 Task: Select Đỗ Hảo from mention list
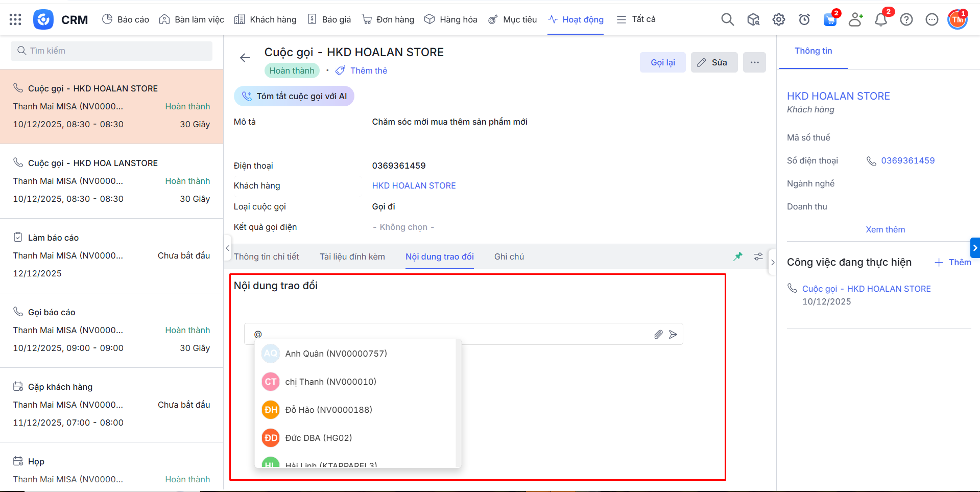(328, 410)
